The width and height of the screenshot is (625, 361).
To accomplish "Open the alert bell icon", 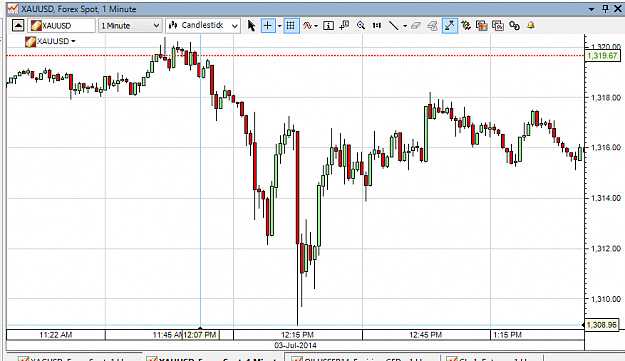I will tap(531, 26).
